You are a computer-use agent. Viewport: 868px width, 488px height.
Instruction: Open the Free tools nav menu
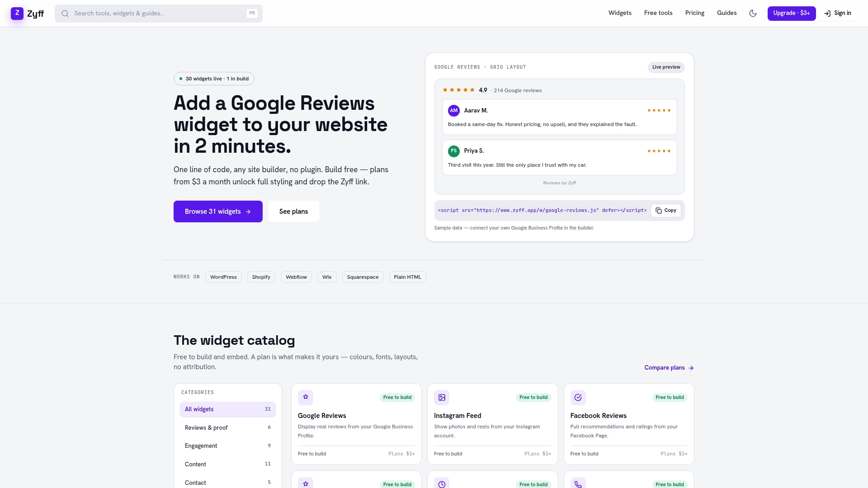pyautogui.click(x=658, y=13)
